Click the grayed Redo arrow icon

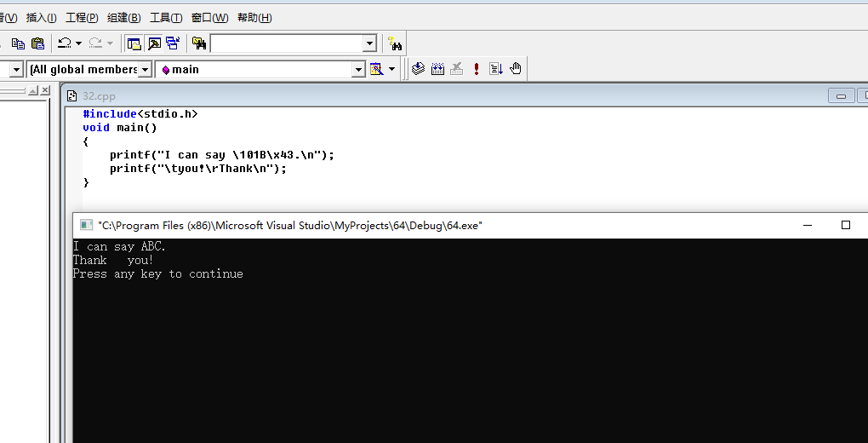pos(96,43)
